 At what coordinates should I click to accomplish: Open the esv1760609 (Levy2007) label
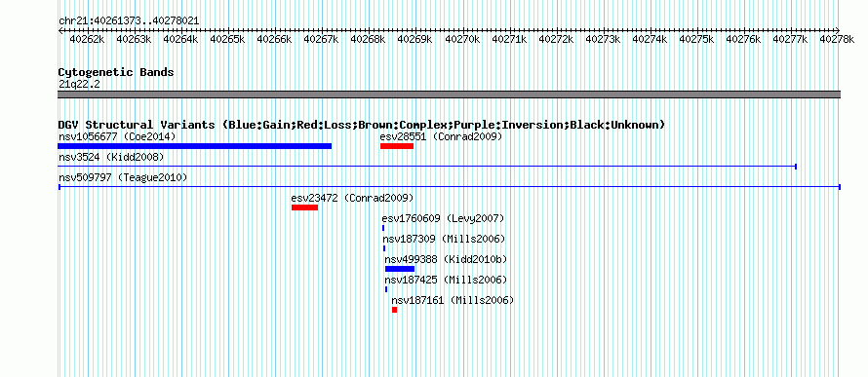pos(444,218)
